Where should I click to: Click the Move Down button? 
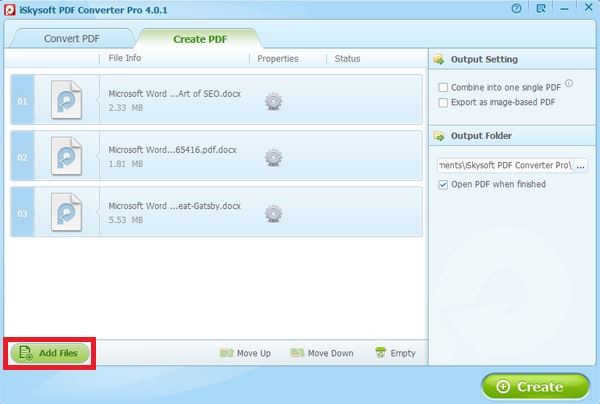click(322, 353)
